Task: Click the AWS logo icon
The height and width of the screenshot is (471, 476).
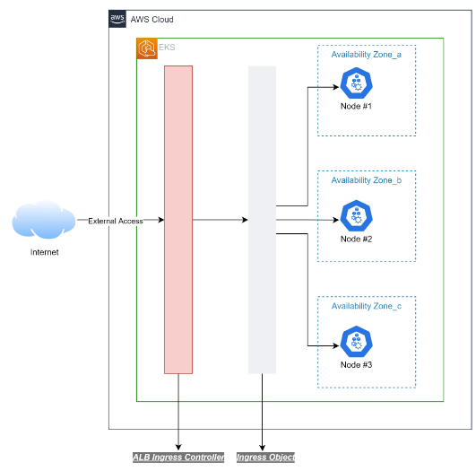Action: pos(117,19)
